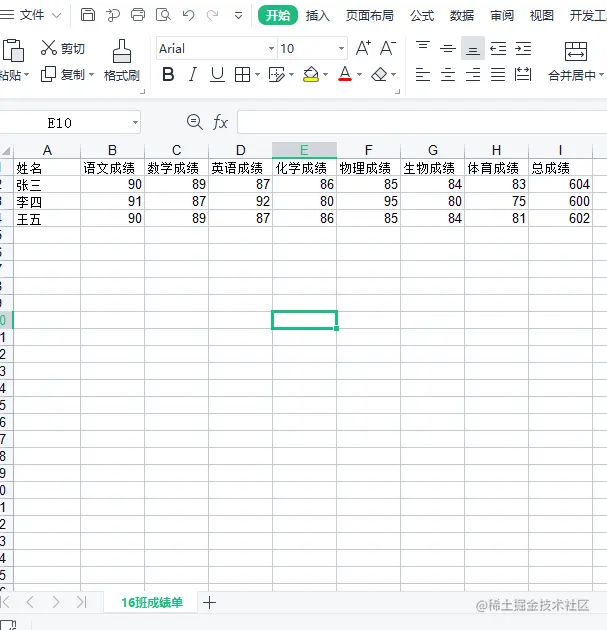Click the zoom magnifier beside fx
Image resolution: width=607 pixels, height=630 pixels.
coord(195,122)
